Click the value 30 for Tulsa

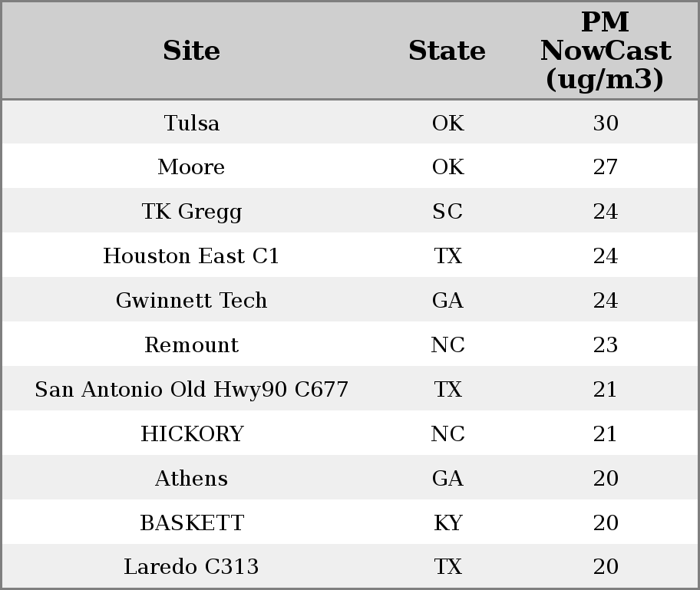click(x=606, y=123)
